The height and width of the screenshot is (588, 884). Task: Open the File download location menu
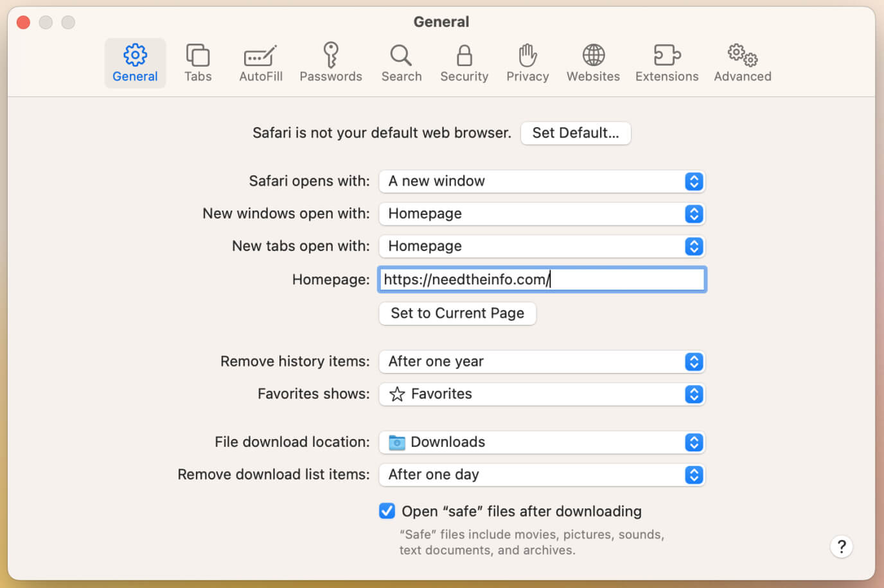tap(542, 442)
